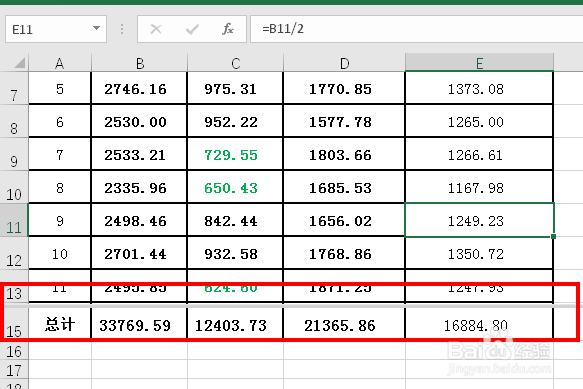Click the 总计 total label cell
Screen dimensions: 583x389
click(x=59, y=324)
